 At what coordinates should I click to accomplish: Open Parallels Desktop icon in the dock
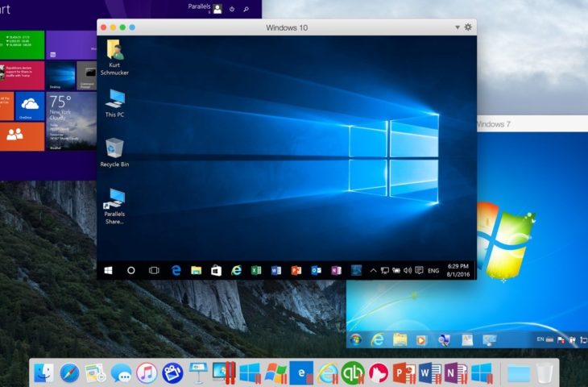tap(224, 373)
